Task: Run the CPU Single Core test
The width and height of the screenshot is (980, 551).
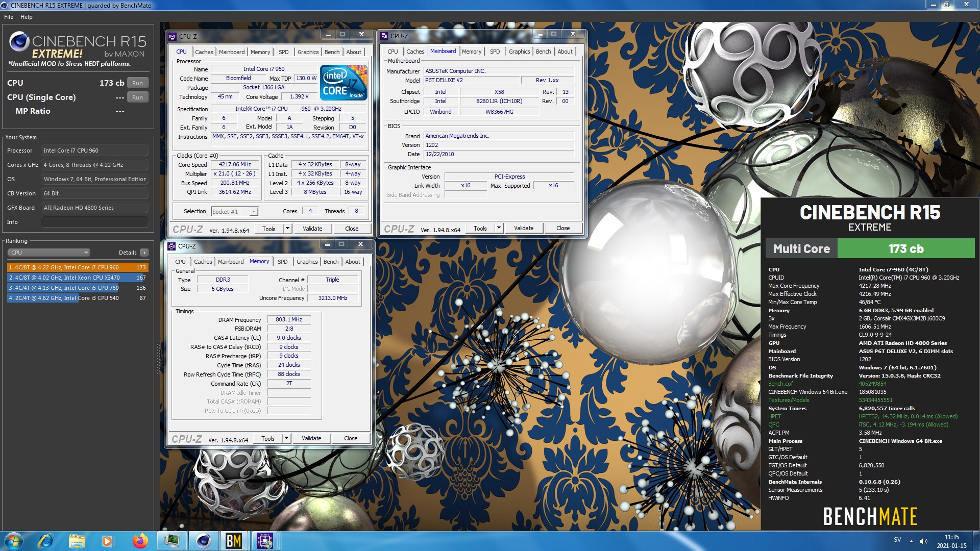Action: 137,97
